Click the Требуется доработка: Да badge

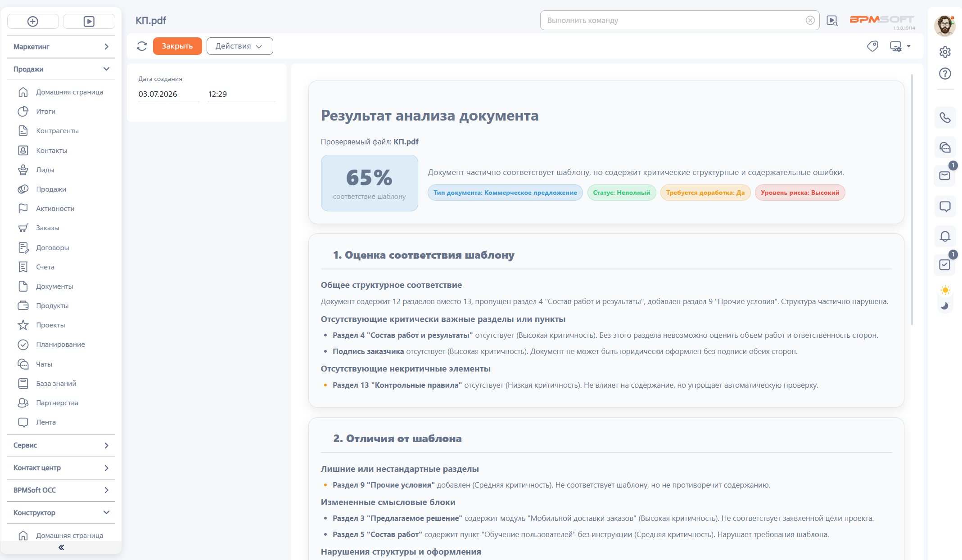click(705, 193)
